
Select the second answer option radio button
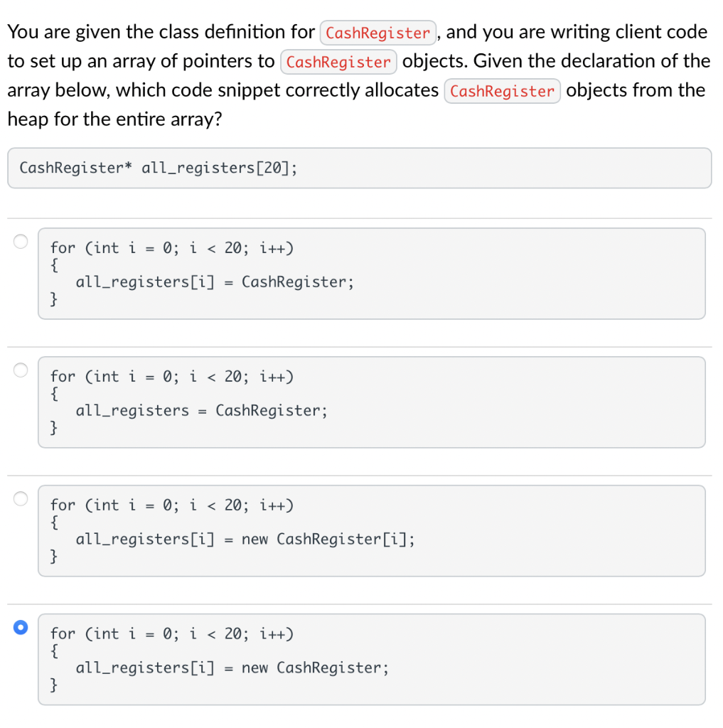pyautogui.click(x=21, y=370)
